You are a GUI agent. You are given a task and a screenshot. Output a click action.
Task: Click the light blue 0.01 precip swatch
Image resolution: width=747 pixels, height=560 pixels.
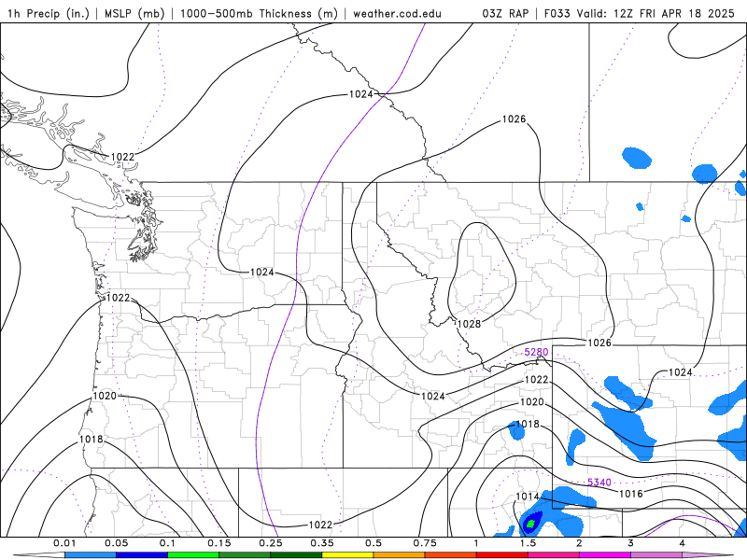[x=90, y=554]
